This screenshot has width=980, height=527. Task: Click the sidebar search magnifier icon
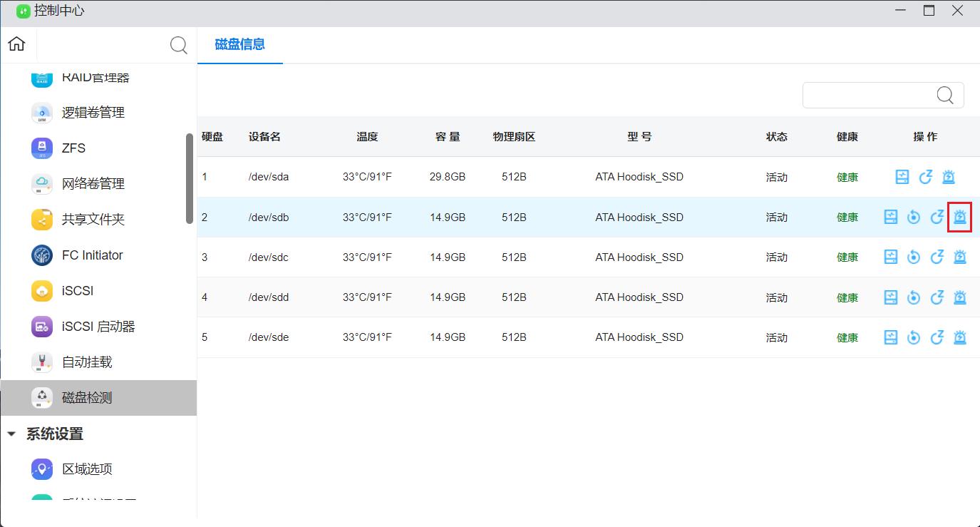pyautogui.click(x=178, y=46)
